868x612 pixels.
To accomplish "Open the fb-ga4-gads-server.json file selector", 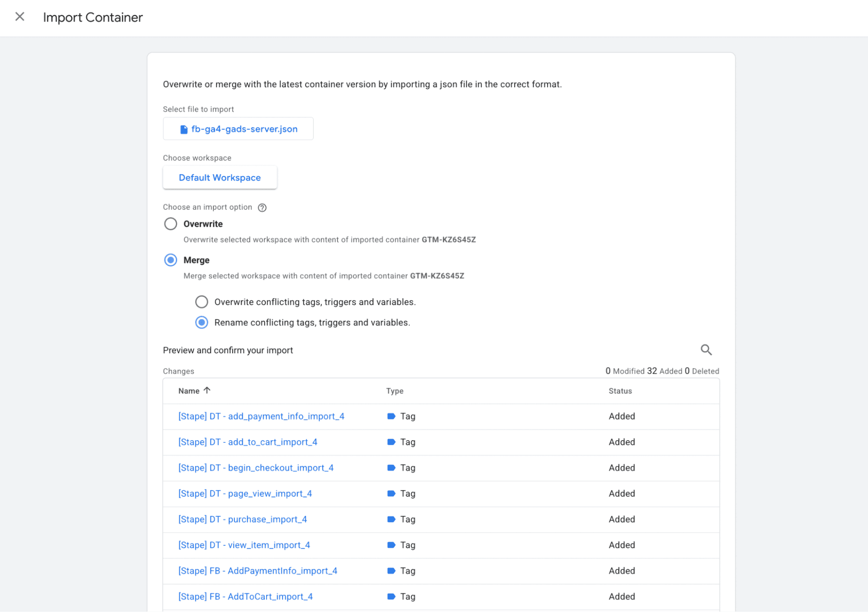I will point(238,129).
